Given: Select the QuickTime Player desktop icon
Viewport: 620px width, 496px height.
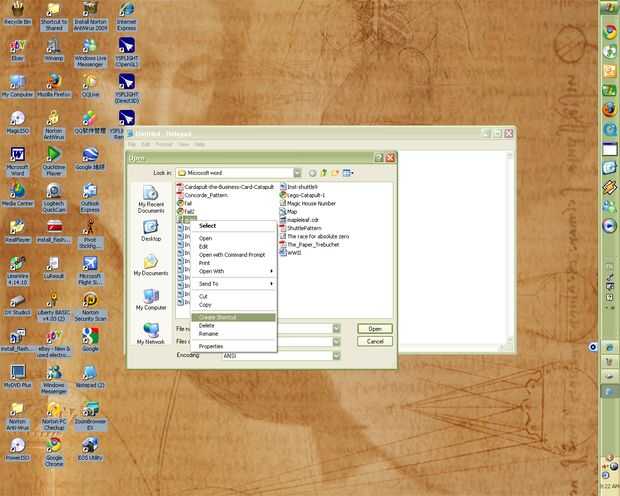Looking at the screenshot, I should [54, 161].
